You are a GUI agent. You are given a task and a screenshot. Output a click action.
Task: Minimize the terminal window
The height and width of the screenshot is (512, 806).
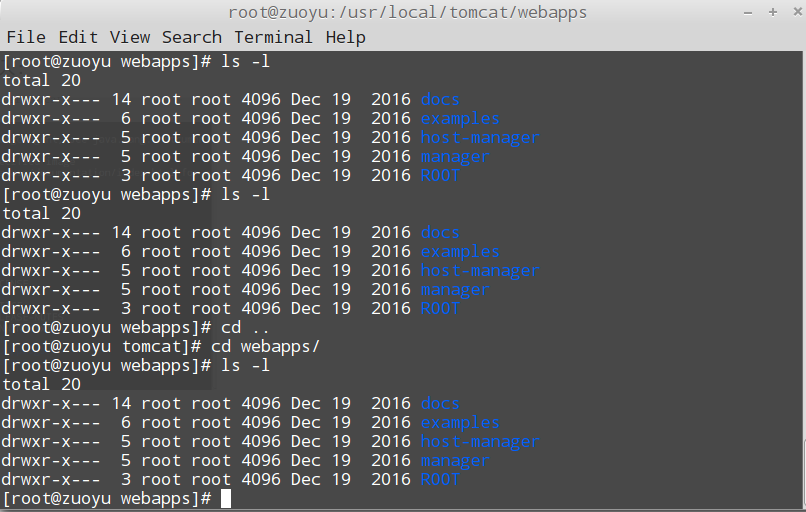click(748, 12)
